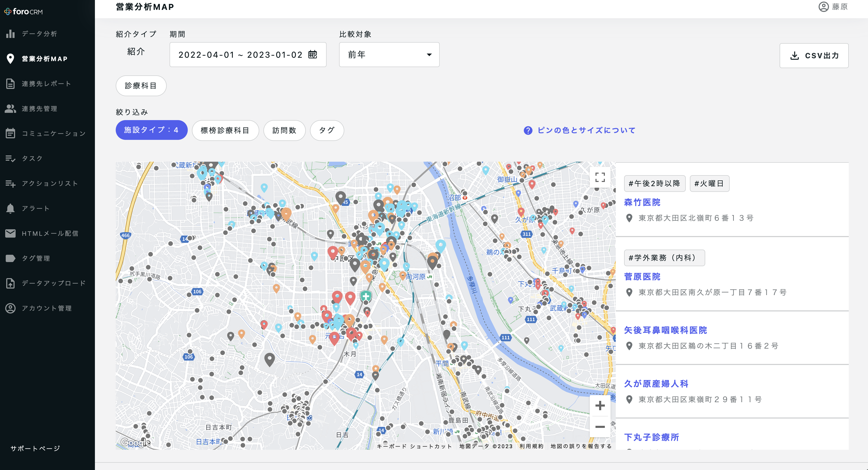Image resolution: width=868 pixels, height=470 pixels.
Task: Open the タグ filter chip
Action: tap(327, 130)
